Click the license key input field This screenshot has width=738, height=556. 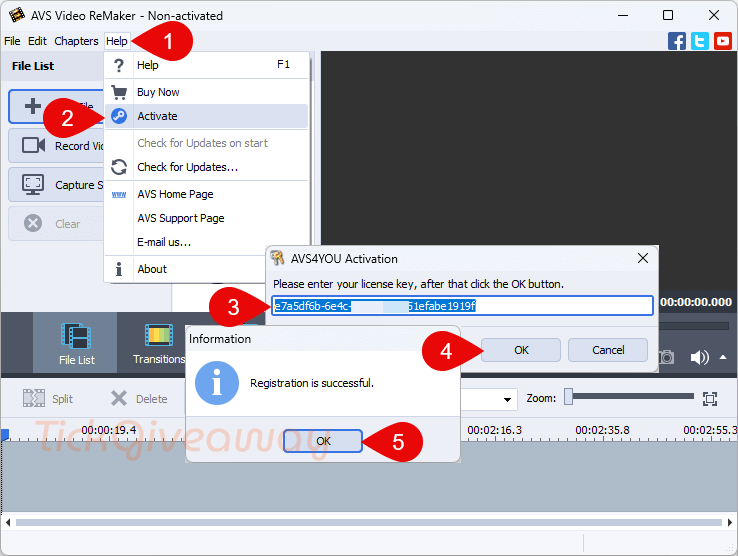point(462,306)
